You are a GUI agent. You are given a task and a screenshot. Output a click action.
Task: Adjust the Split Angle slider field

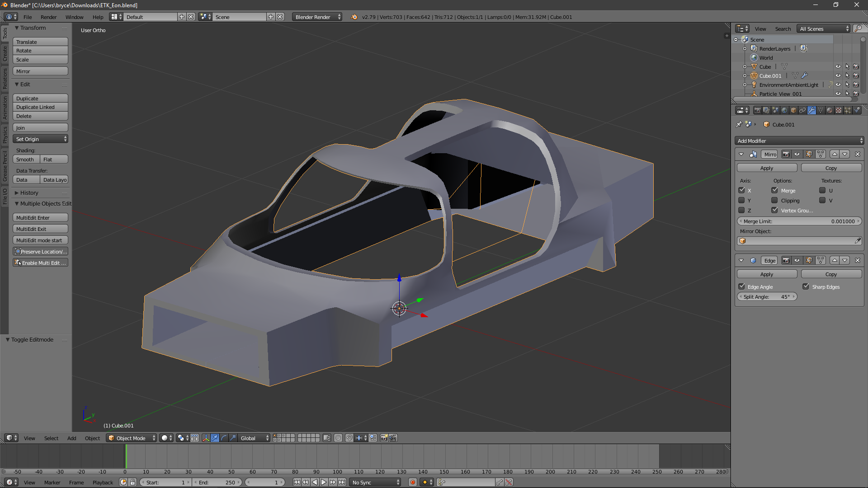point(767,297)
